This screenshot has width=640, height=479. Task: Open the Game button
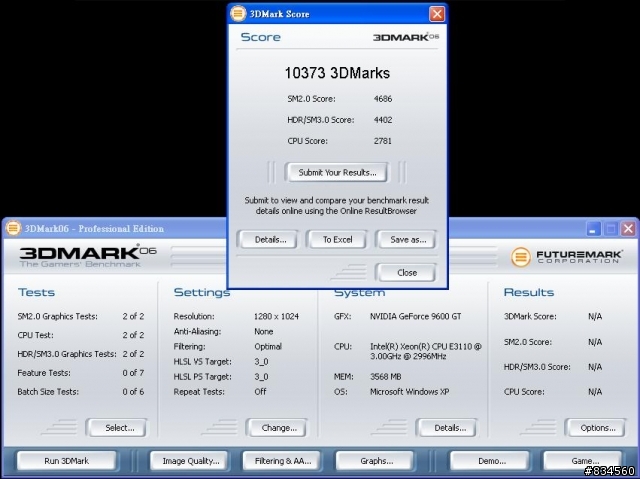pos(583,461)
